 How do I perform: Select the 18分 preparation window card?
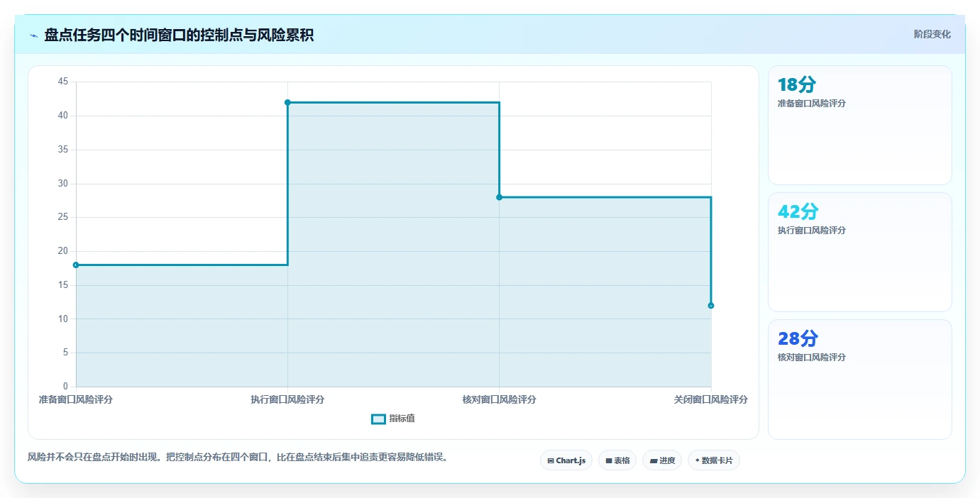(859, 126)
